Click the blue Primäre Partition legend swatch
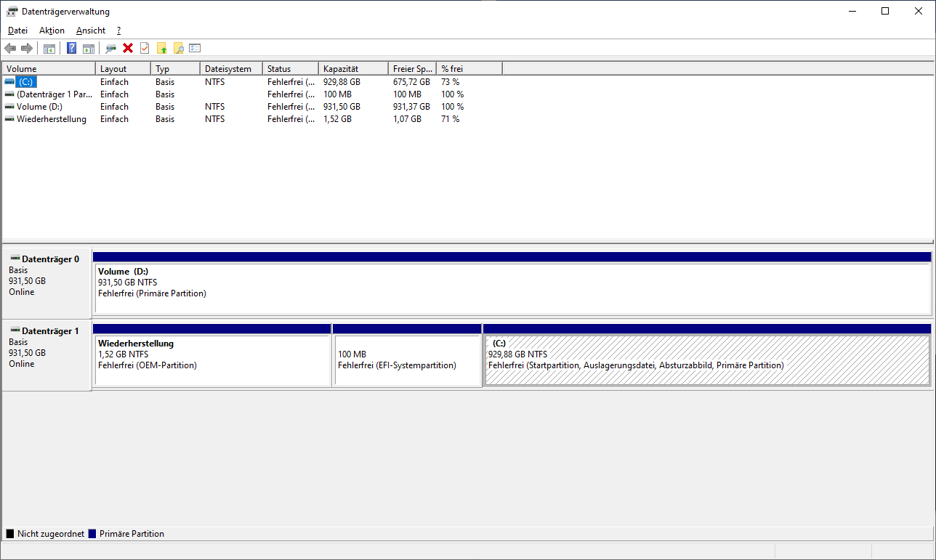 (92, 534)
